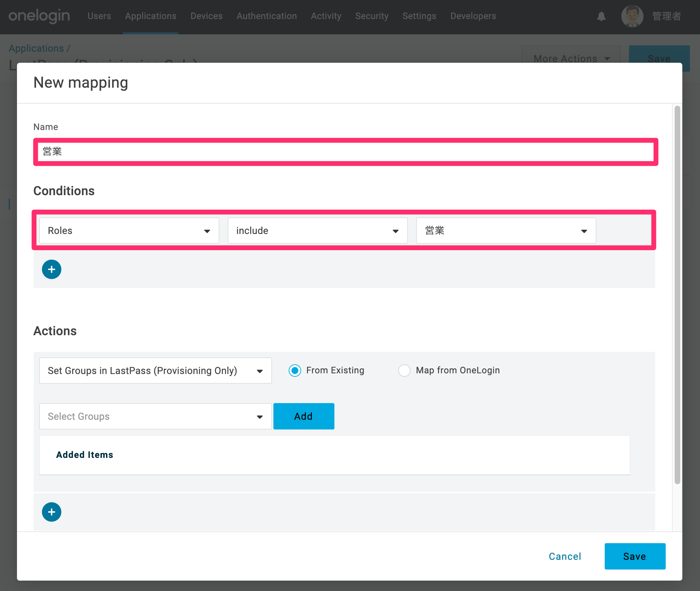Click the Add button next to Select Groups

304,416
